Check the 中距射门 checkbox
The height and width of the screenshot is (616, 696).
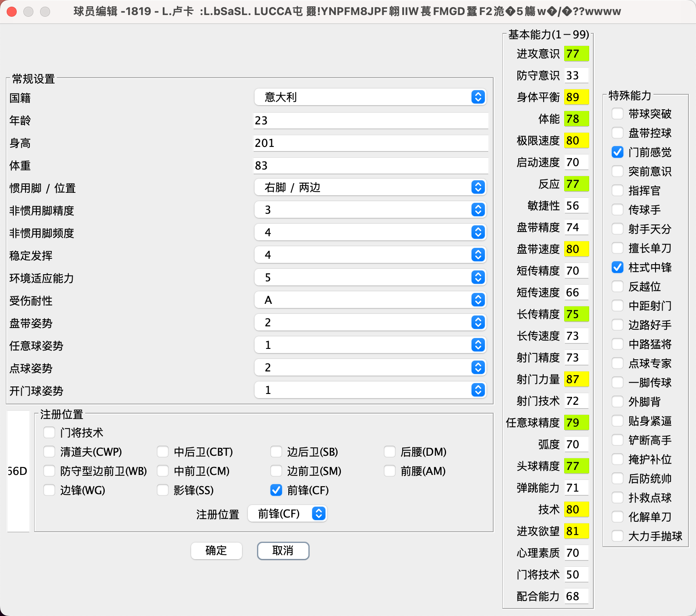tap(618, 305)
